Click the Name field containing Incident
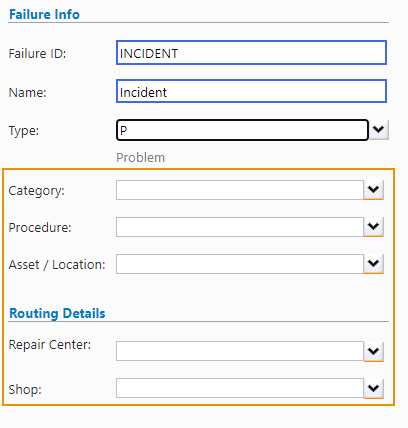Image resolution: width=408 pixels, height=428 pixels. [x=251, y=91]
